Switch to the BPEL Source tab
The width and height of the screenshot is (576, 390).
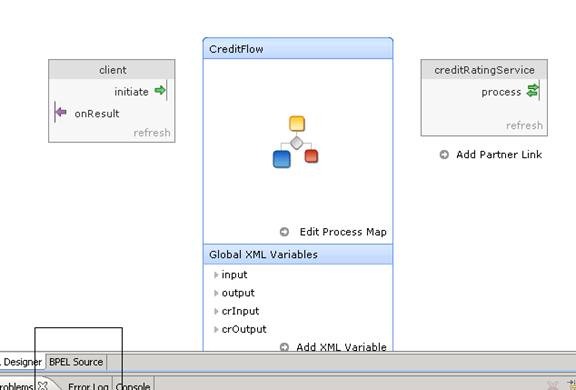click(76, 362)
